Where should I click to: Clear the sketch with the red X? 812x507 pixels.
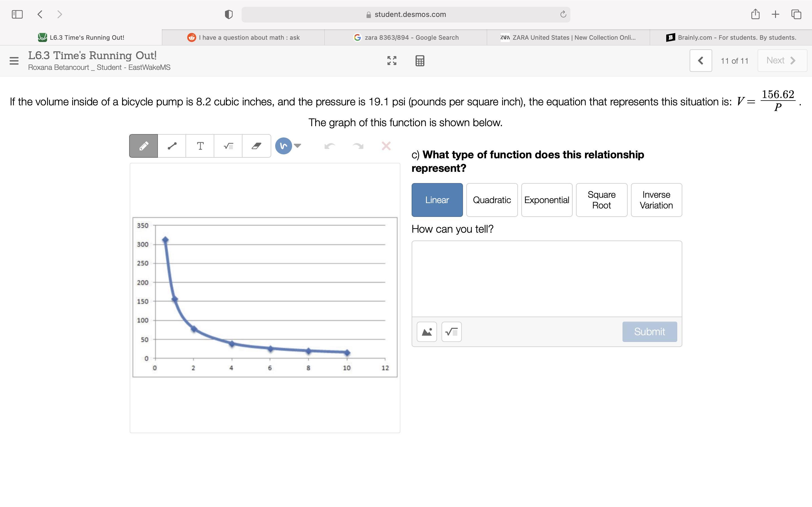(x=386, y=146)
